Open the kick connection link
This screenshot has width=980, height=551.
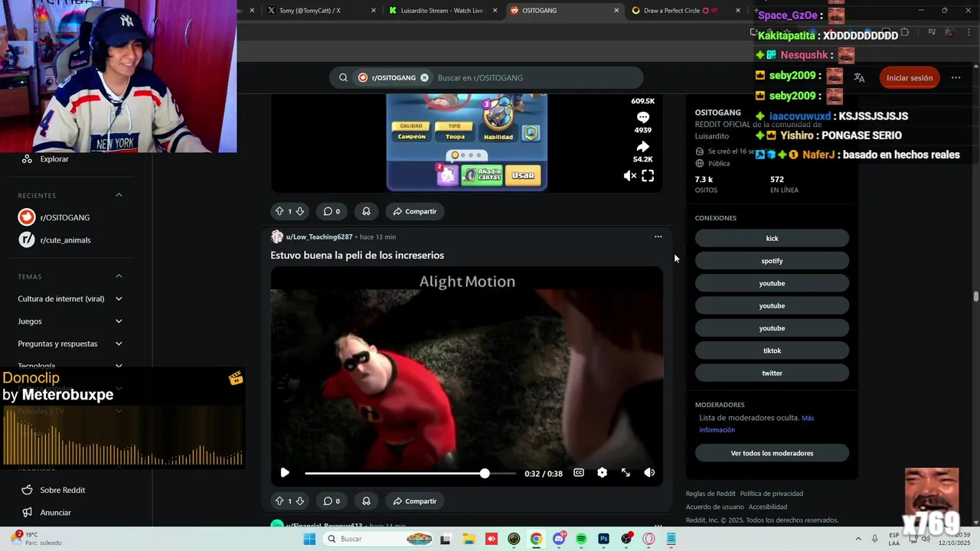tap(772, 238)
